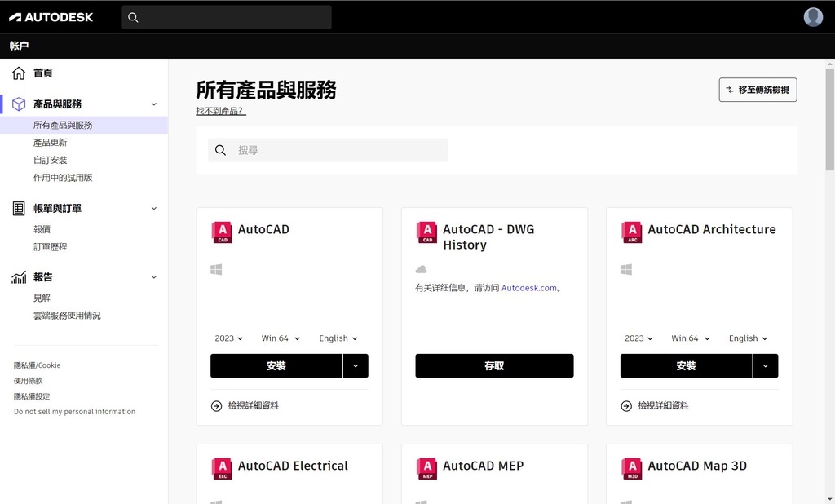This screenshot has width=835, height=504.
Task: Click the magnifier icon in product search box
Action: 220,150
